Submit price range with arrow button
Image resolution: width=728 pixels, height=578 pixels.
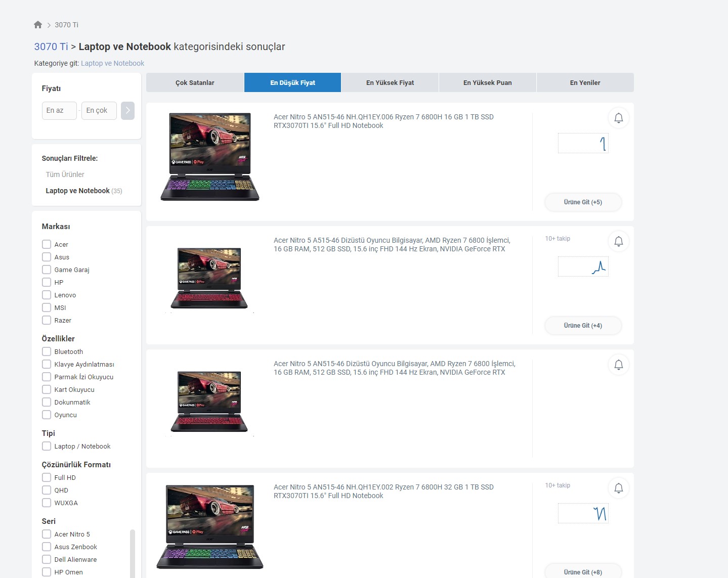(127, 110)
